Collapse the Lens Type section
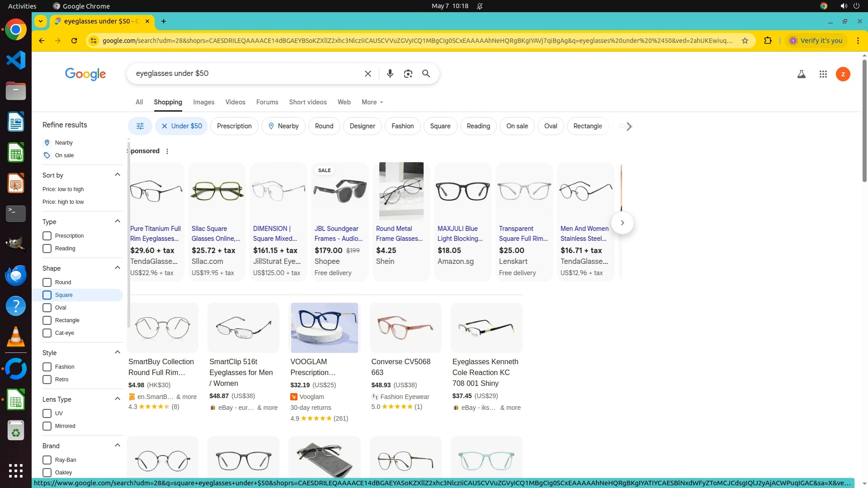868x488 pixels. [x=118, y=399]
